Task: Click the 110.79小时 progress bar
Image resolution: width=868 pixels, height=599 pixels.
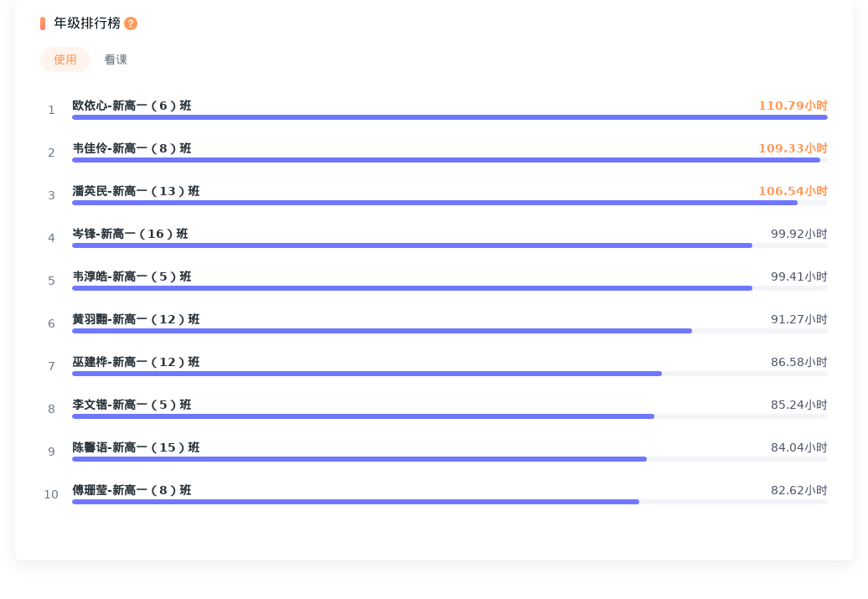Action: 449,117
